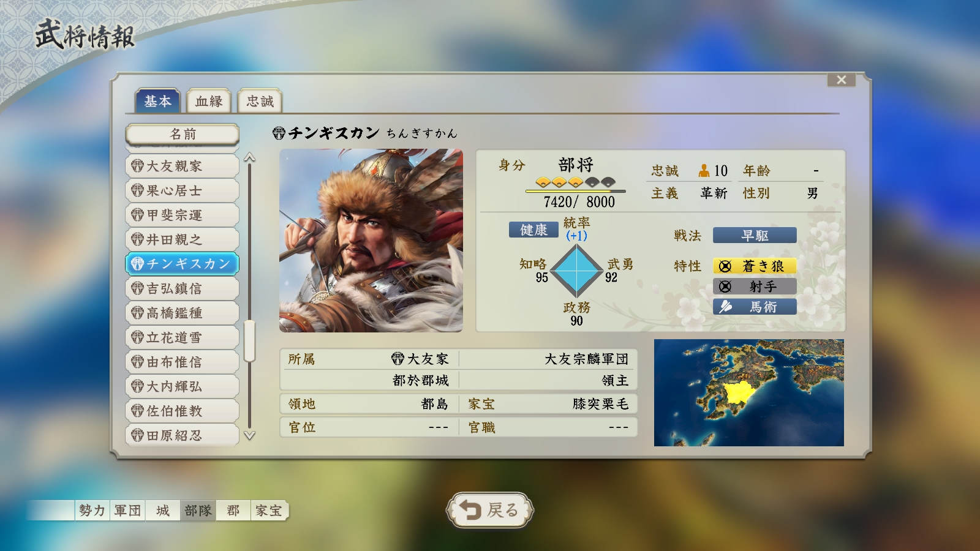Click the rank gold fan icons
The image size is (980, 551).
point(575,182)
